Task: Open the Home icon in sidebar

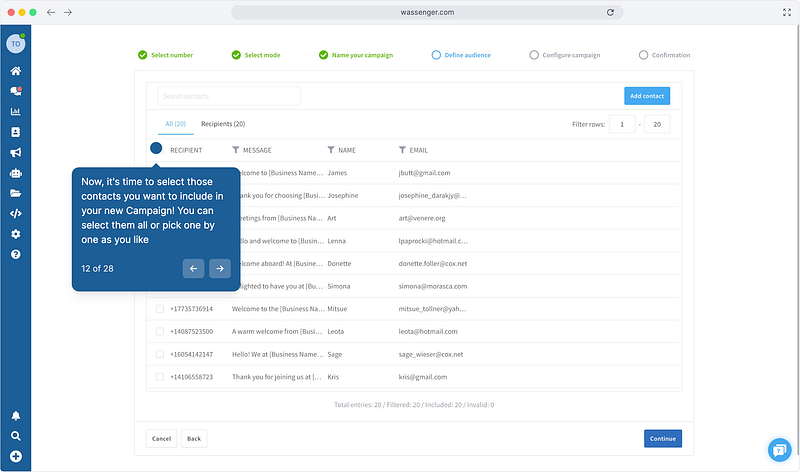Action: 15,71
